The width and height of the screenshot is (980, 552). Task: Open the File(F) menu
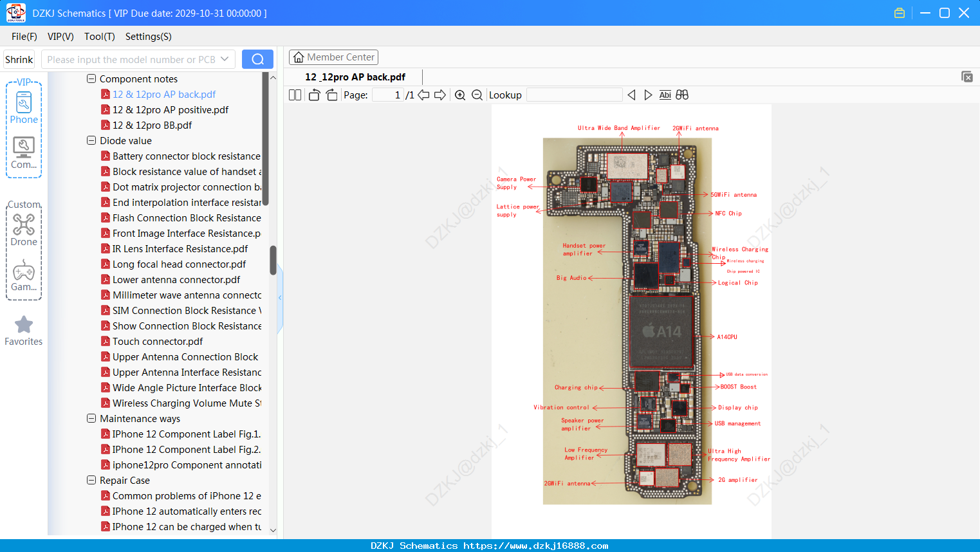click(x=24, y=37)
